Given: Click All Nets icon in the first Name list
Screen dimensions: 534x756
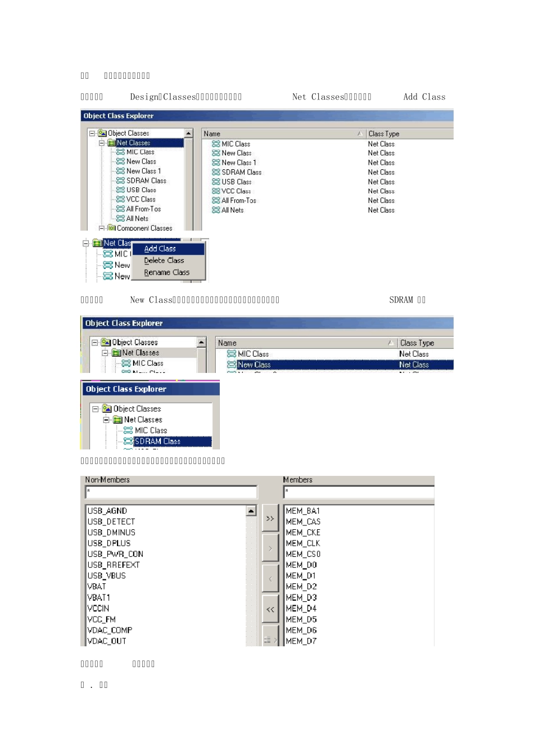Looking at the screenshot, I should (x=216, y=210).
